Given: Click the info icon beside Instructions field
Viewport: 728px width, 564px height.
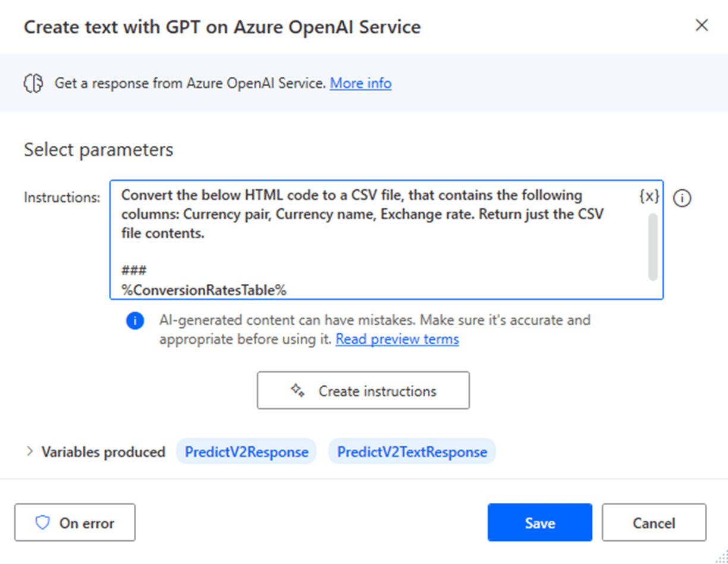Looking at the screenshot, I should 682,199.
